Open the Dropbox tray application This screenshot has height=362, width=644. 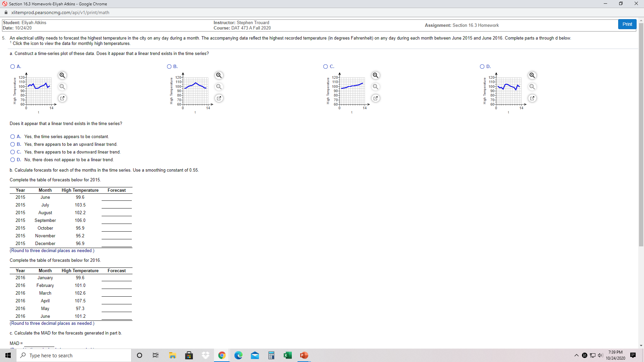coord(205,355)
